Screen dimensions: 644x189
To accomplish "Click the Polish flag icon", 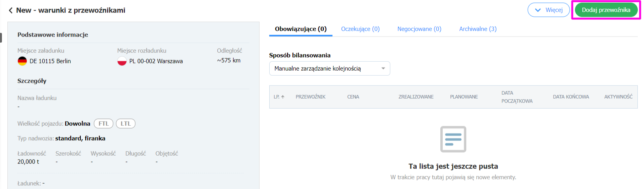I will [122, 61].
